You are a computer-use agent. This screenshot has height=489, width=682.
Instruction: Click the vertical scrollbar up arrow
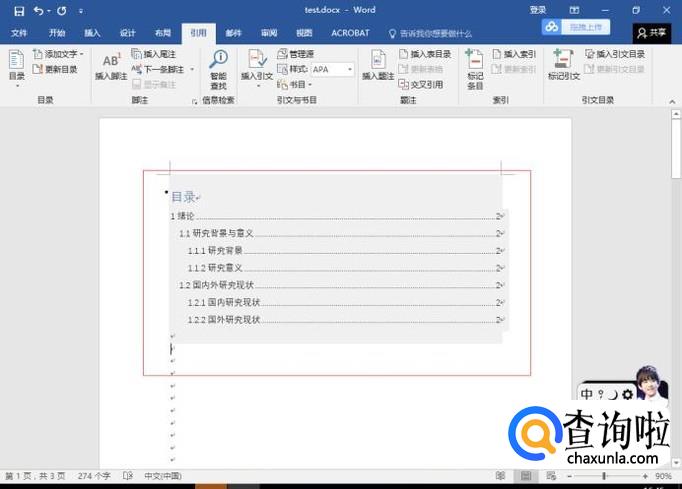click(675, 114)
